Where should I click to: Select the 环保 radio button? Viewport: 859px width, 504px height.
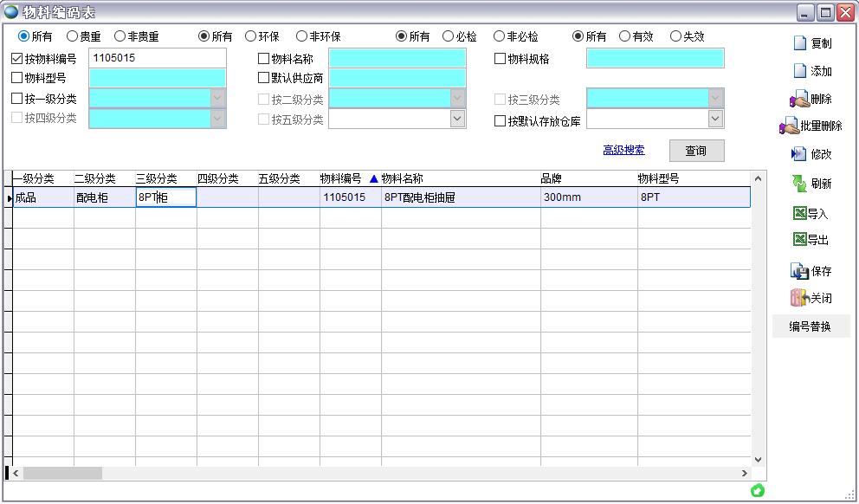pyautogui.click(x=251, y=36)
